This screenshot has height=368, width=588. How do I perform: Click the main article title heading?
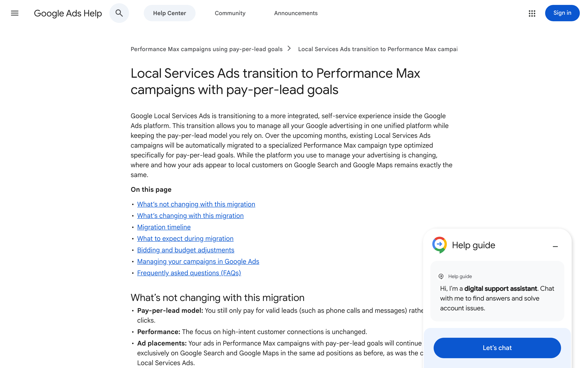(275, 82)
